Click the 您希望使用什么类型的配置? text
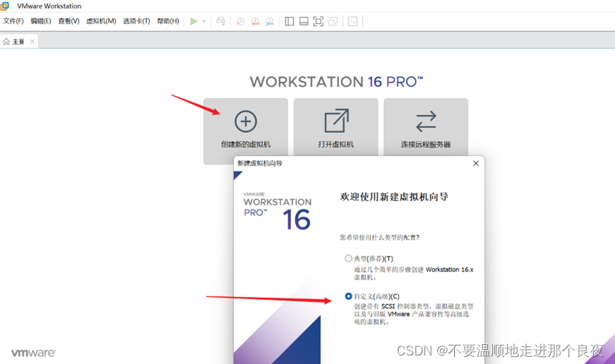Viewport: 615px width, 364px height. pyautogui.click(x=379, y=237)
